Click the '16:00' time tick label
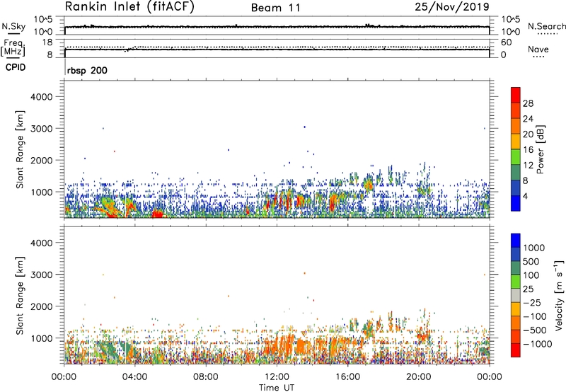The width and height of the screenshot is (566, 392). pos(347,377)
